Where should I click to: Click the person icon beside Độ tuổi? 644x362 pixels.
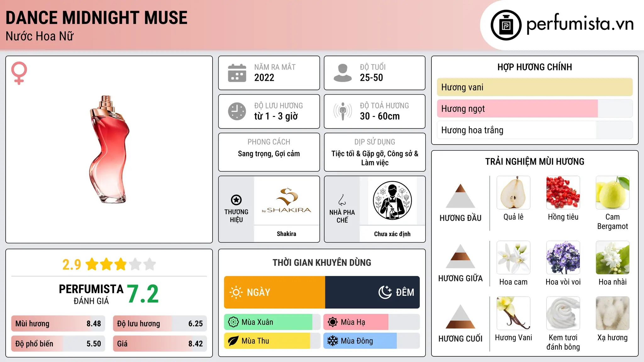(342, 73)
